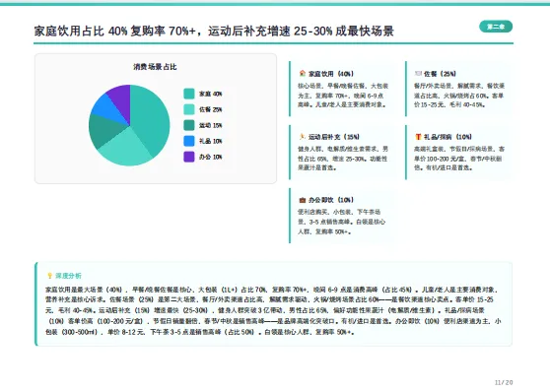Select the purple 办公 10% legend swatch

(189, 157)
